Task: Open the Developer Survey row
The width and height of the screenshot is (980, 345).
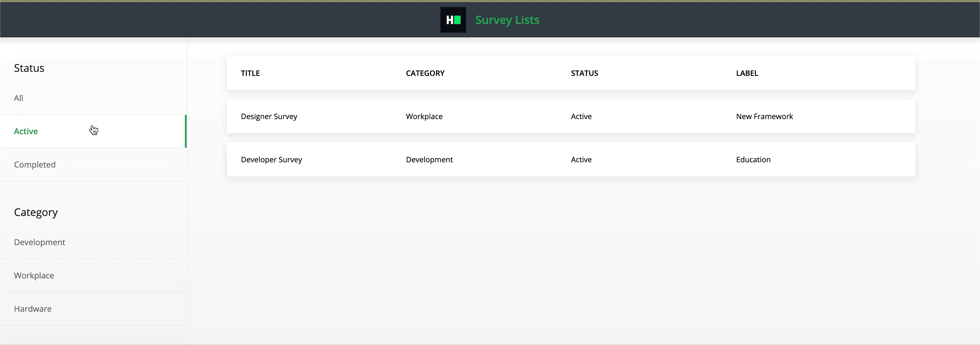Action: pos(271,160)
